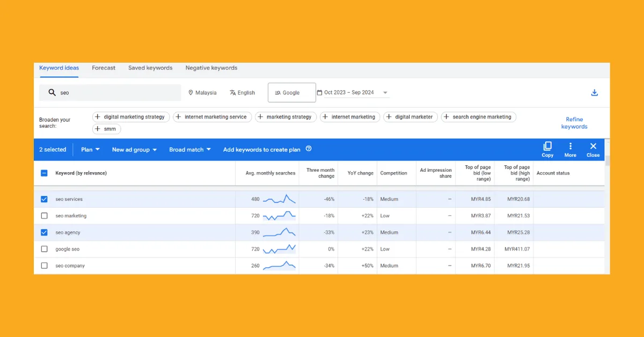Open the Google networks selector
Viewport: 644px width, 337px height.
(x=292, y=92)
